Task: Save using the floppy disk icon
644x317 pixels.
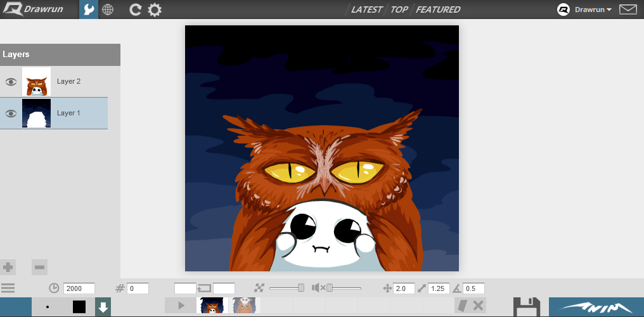Action: [x=527, y=307]
